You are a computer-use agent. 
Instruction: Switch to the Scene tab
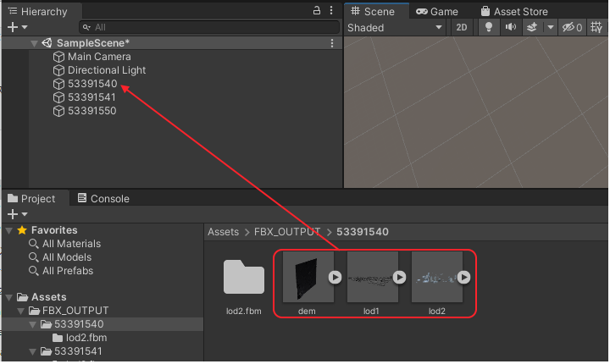(x=376, y=11)
